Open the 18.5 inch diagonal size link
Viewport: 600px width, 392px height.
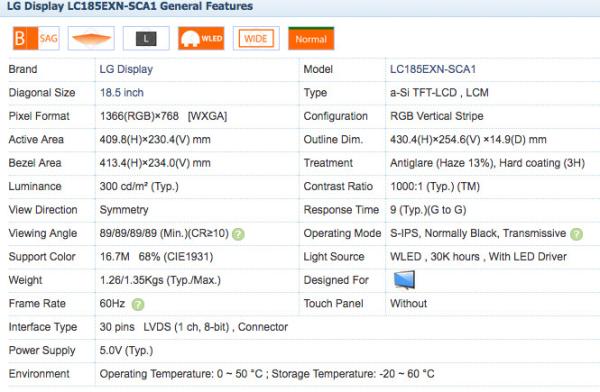pyautogui.click(x=122, y=93)
